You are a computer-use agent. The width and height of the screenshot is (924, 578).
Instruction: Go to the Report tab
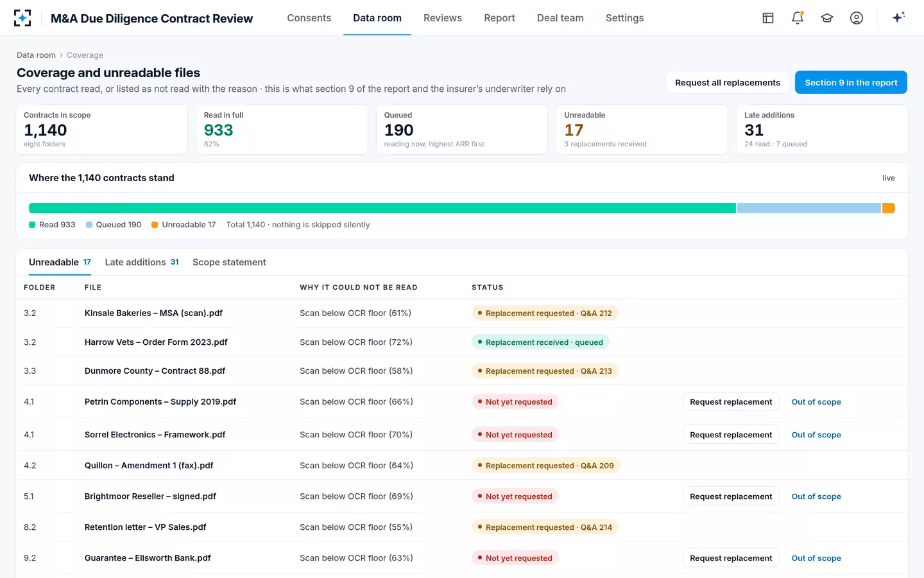click(499, 18)
